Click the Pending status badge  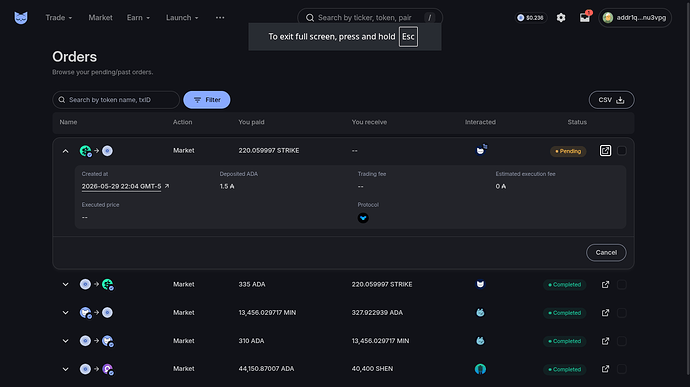(x=568, y=151)
